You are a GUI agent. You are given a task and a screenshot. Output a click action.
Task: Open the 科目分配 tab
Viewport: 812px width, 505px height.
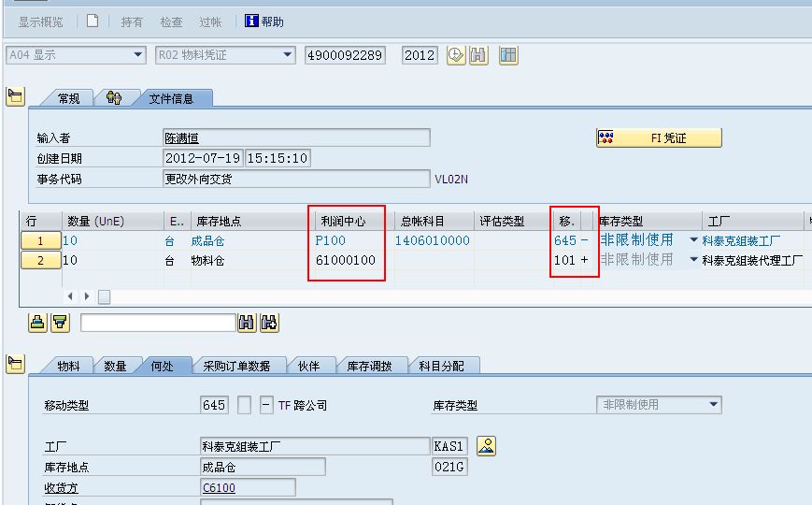pos(441,366)
